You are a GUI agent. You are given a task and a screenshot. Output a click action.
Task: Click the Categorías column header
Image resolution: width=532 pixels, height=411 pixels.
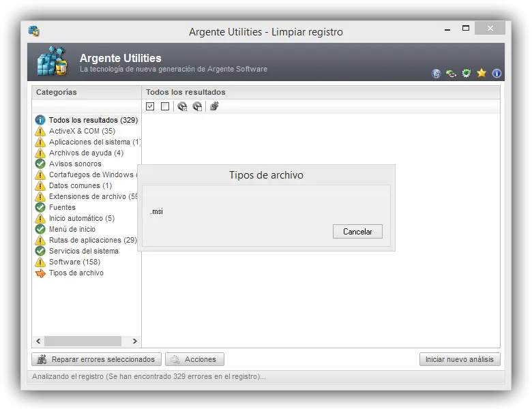pos(87,92)
